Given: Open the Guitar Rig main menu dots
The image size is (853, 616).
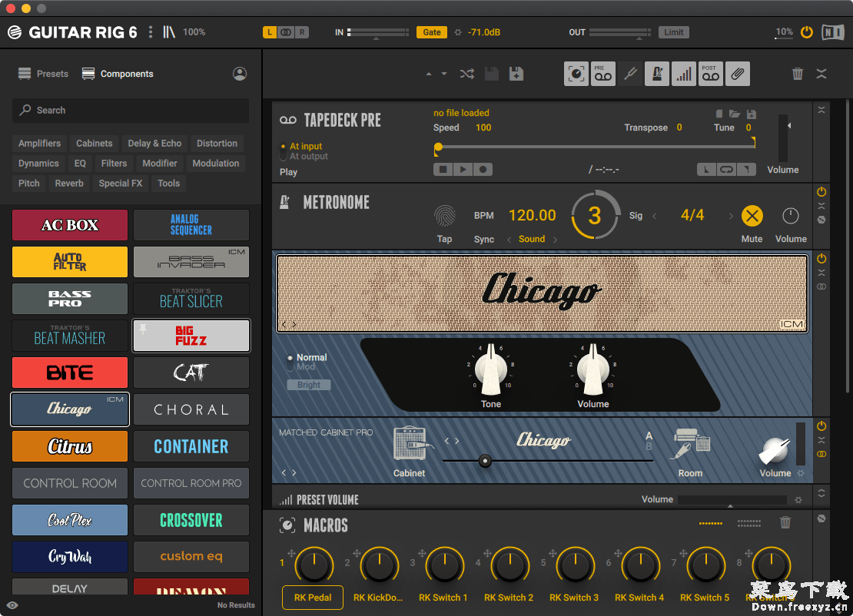Looking at the screenshot, I should [x=151, y=32].
